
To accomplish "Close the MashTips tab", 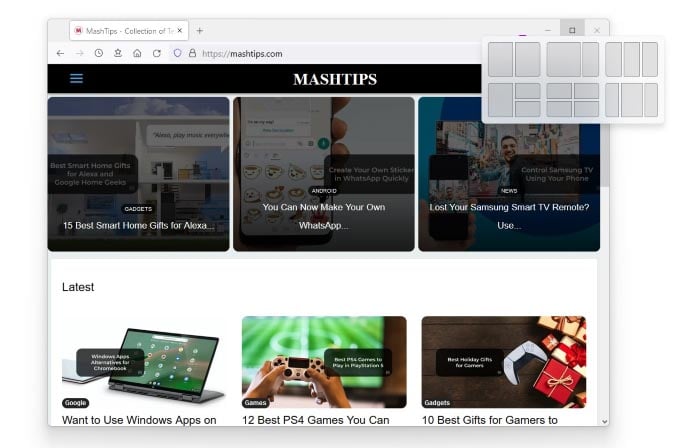I will coord(180,31).
